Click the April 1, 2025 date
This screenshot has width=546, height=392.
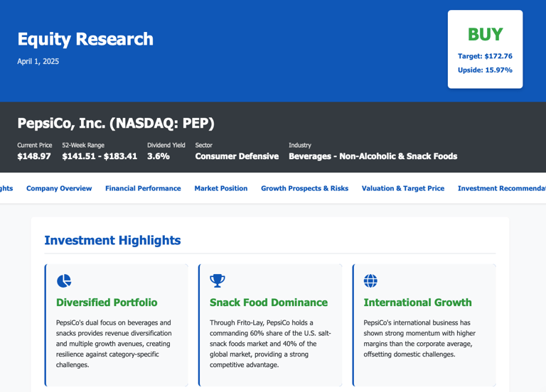pos(38,61)
